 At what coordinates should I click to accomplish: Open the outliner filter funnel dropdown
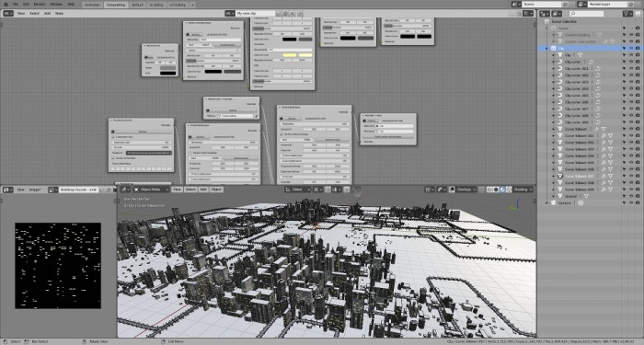coord(627,14)
